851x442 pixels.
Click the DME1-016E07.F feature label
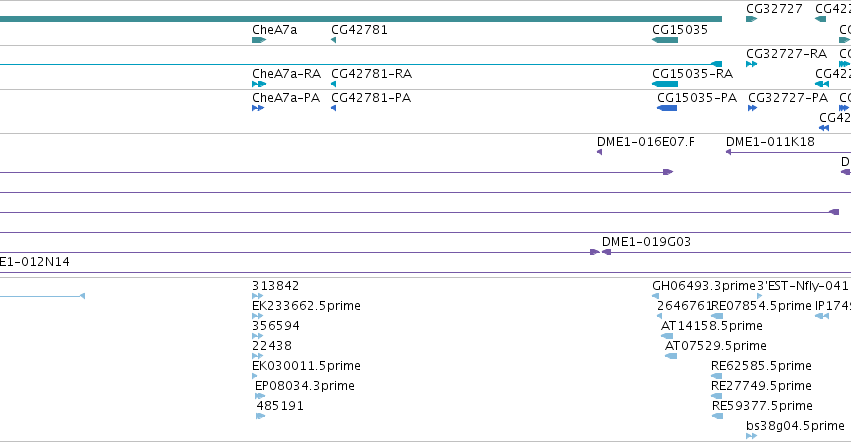click(x=645, y=142)
